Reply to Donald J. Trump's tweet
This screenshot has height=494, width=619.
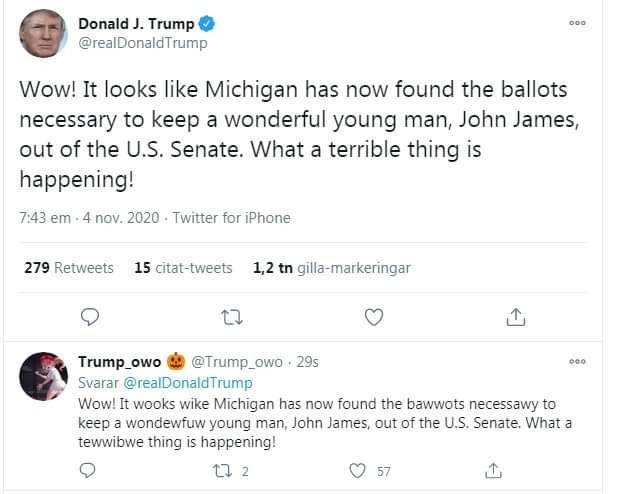[x=89, y=317]
